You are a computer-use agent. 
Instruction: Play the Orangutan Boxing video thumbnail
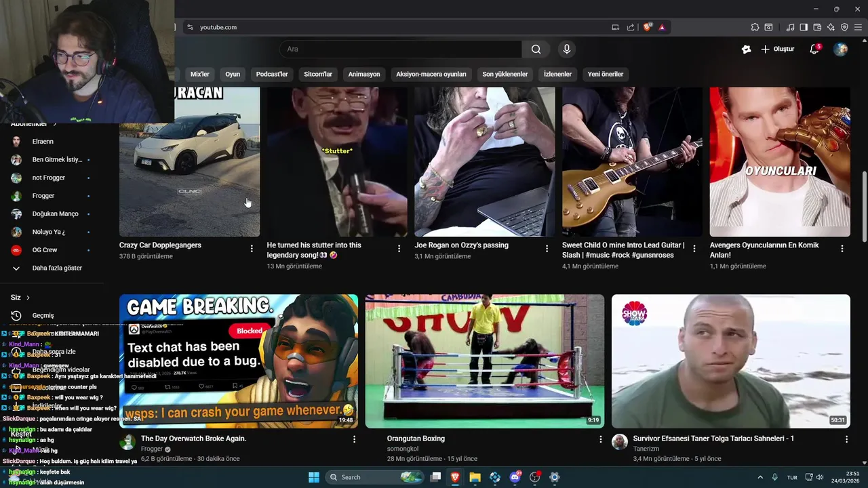pyautogui.click(x=485, y=361)
